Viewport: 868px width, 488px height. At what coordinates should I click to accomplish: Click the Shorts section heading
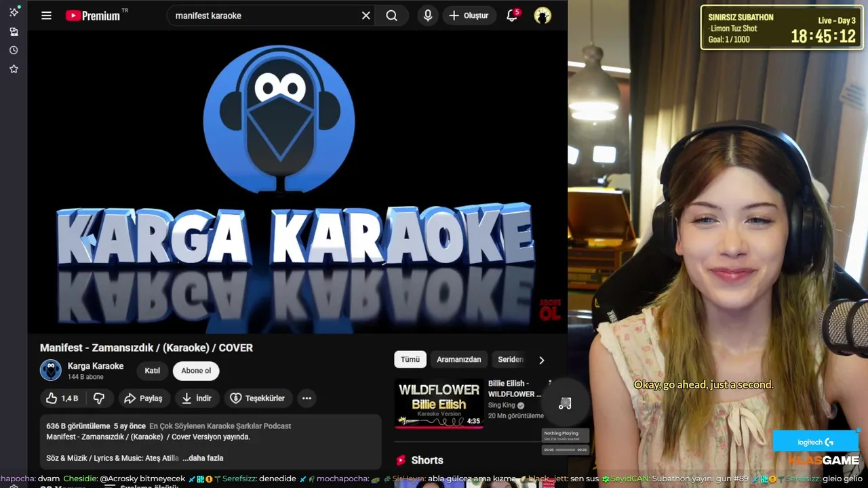(x=427, y=460)
